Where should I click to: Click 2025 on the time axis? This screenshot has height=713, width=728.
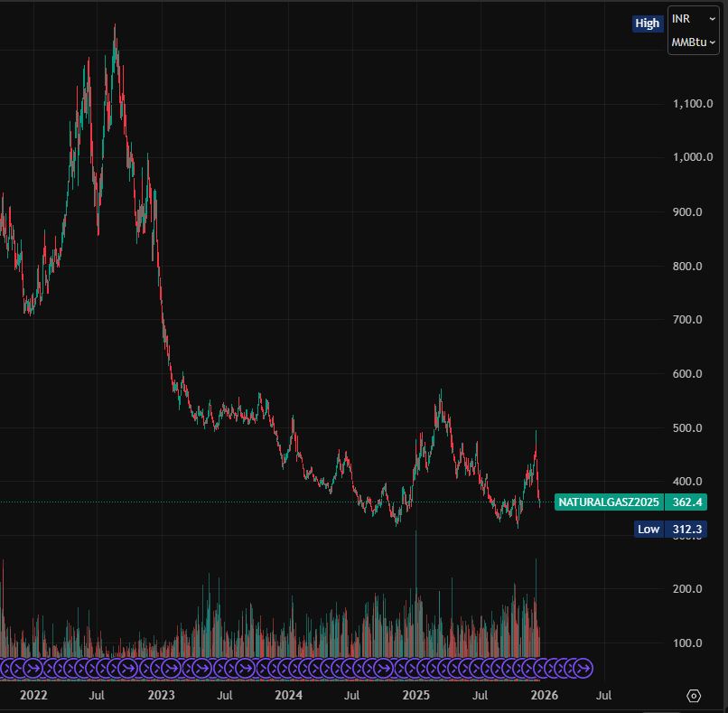click(x=415, y=695)
